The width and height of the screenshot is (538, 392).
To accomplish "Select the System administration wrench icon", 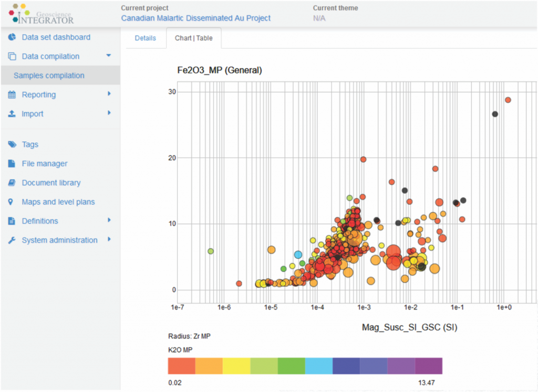I will pyautogui.click(x=11, y=240).
